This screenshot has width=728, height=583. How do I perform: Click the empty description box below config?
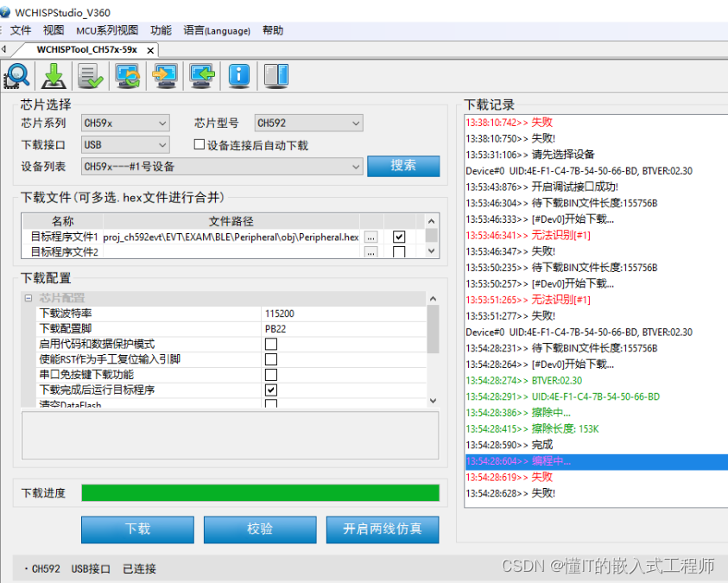(230, 435)
